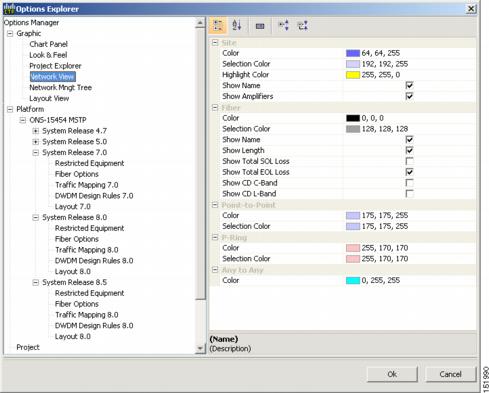Image resolution: width=489 pixels, height=393 pixels.
Task: Collapse the System Release 8.5 node
Action: (x=36, y=283)
